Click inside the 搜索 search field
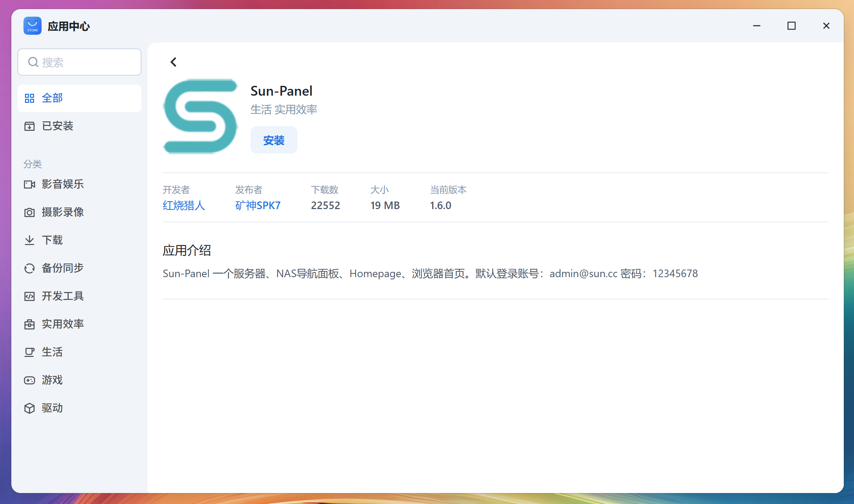This screenshot has width=854, height=504. click(79, 62)
